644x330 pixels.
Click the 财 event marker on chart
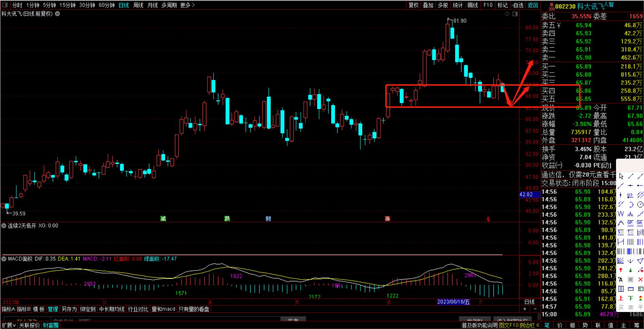[268, 219]
